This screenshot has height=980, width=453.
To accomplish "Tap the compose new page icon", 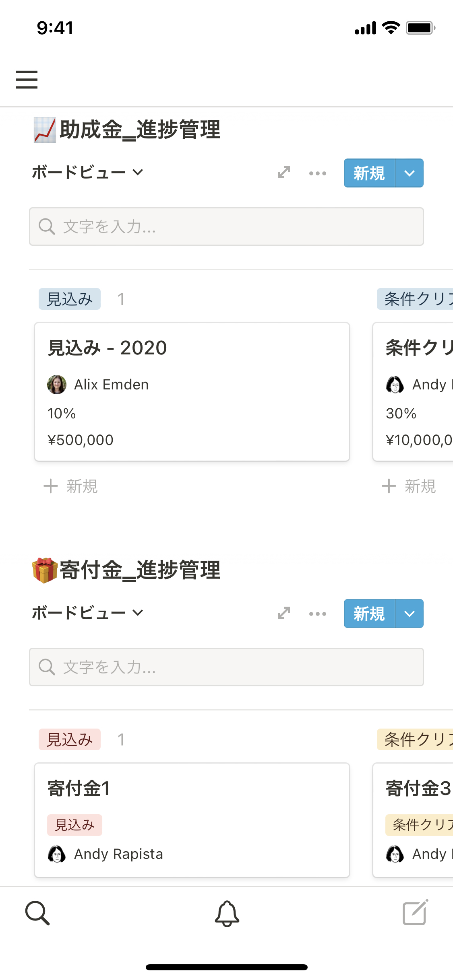I will pos(415,913).
